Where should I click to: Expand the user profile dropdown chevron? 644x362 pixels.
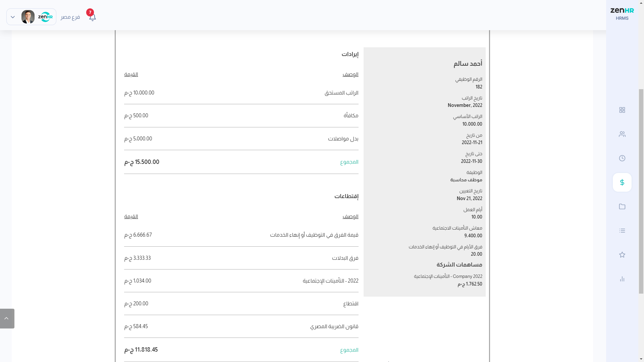point(13,17)
